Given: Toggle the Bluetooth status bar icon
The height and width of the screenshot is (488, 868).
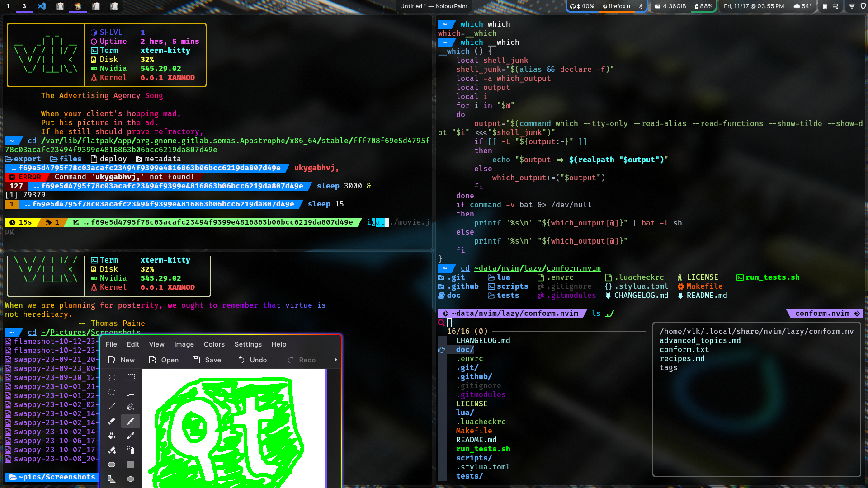Looking at the screenshot, I should pos(641,6).
